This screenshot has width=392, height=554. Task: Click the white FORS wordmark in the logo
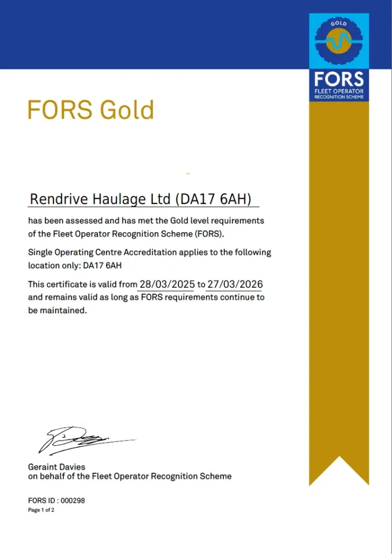tap(339, 80)
